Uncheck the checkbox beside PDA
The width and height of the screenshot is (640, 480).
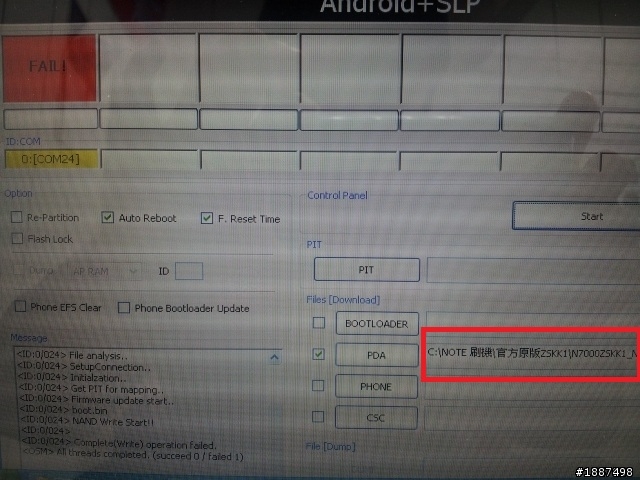click(318, 354)
